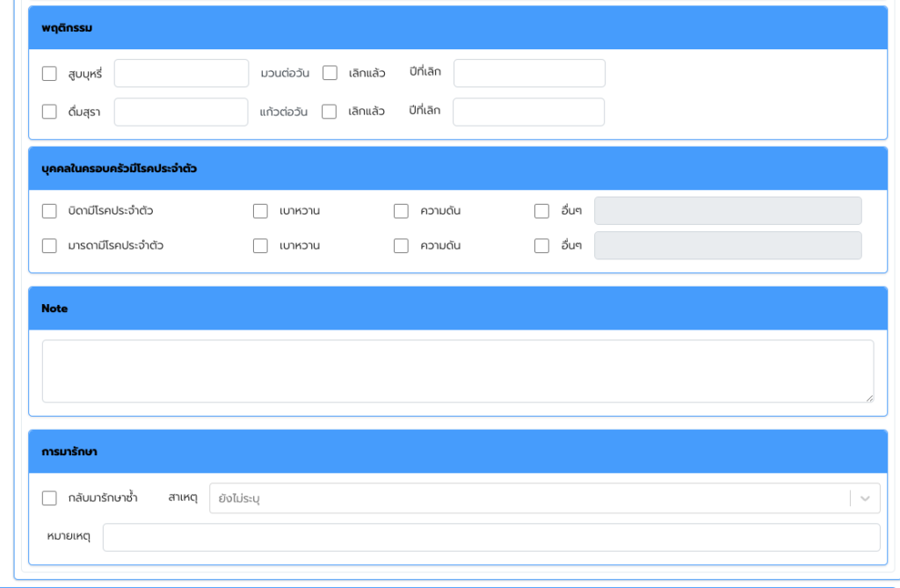
Task: Focus the หมายเหตุ remarks input field
Action: 490,537
